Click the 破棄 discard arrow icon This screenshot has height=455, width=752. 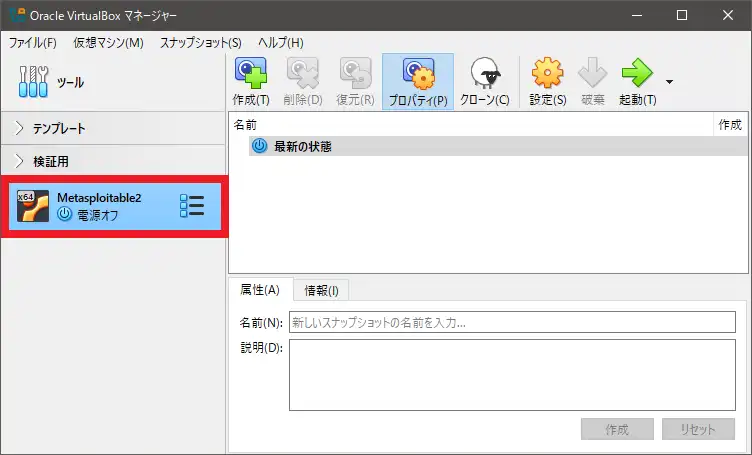[x=593, y=74]
